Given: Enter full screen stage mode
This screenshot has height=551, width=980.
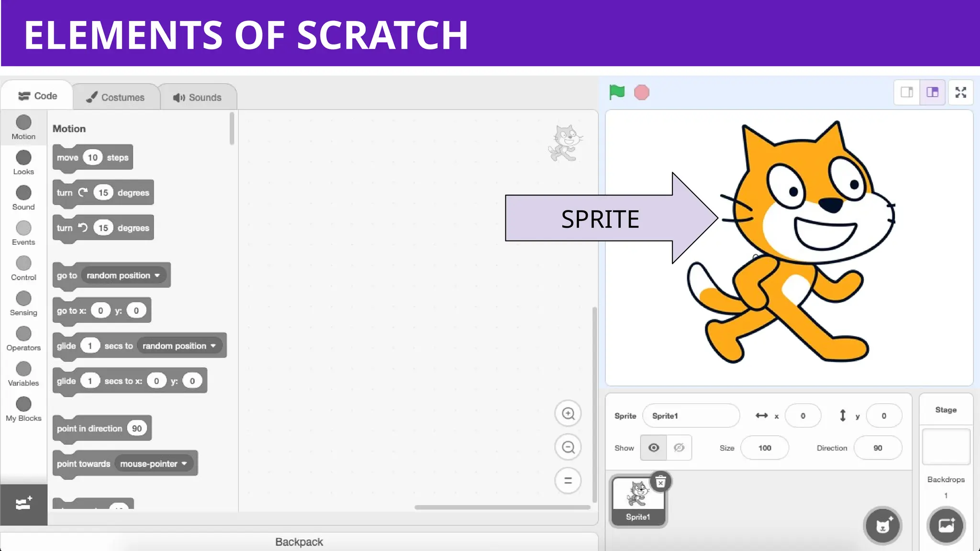Looking at the screenshot, I should [x=961, y=92].
